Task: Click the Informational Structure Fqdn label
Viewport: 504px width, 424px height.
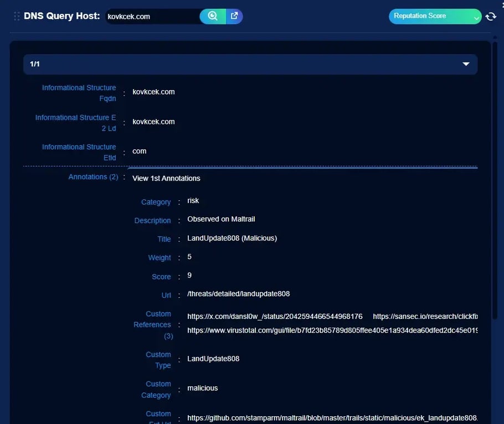Action: pos(79,93)
